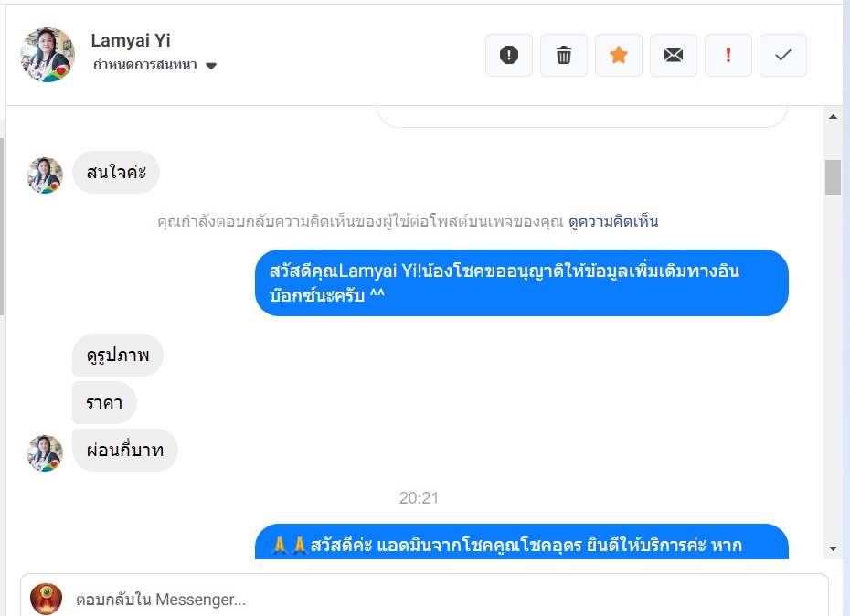Click the chat scrollbar thumb

[834, 176]
